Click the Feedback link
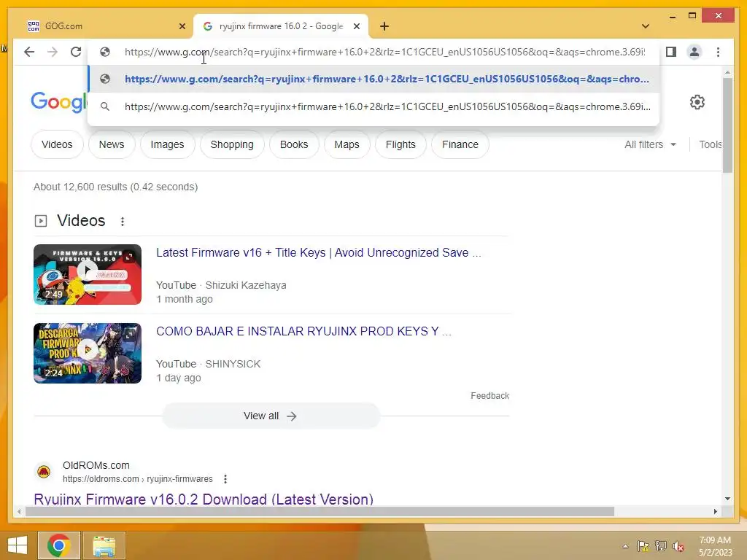The width and height of the screenshot is (747, 560). (489, 396)
